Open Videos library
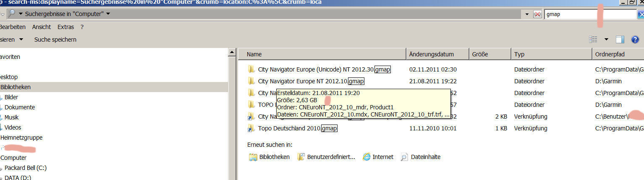644x180 pixels. coord(13,127)
